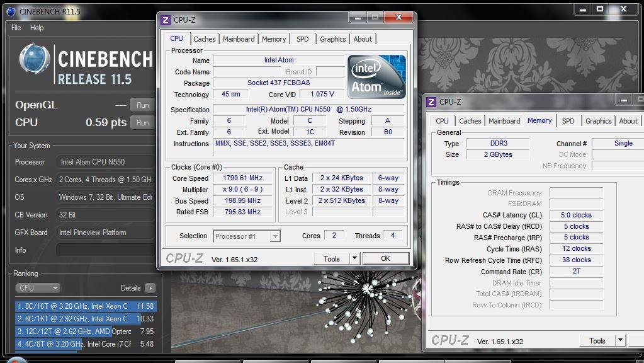Click the Cinebench app icon in the title bar

click(11, 12)
